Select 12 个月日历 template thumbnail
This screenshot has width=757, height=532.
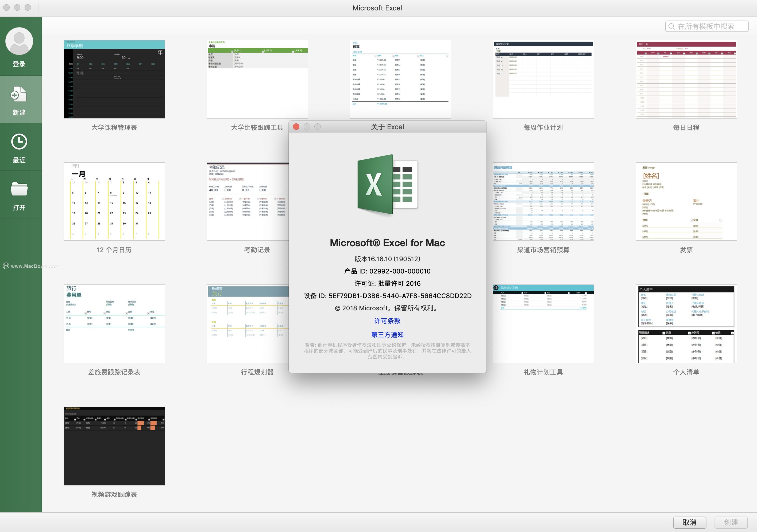click(x=114, y=201)
